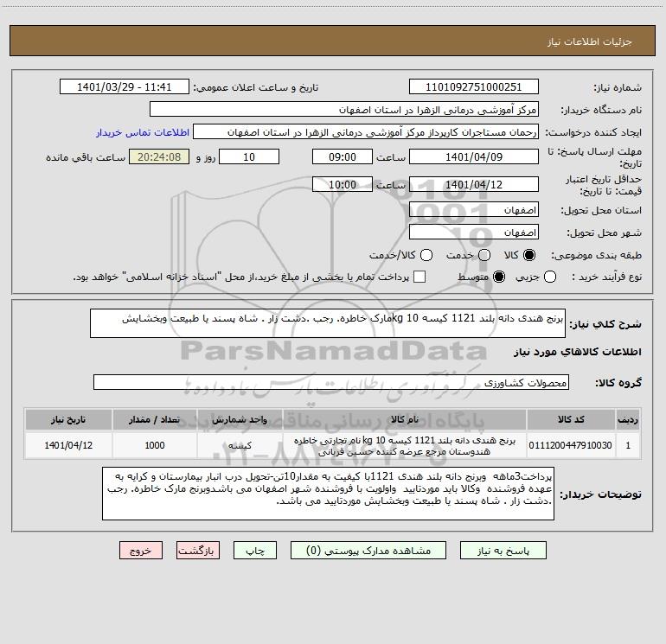Choose جزیی purchase process option
666x644 pixels.
click(549, 277)
